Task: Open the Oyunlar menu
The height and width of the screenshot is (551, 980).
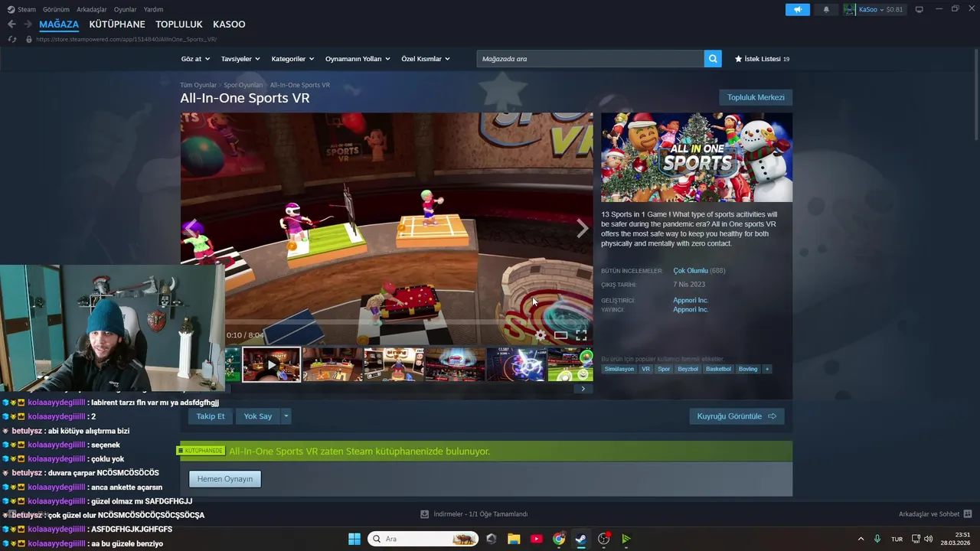Action: click(x=125, y=9)
